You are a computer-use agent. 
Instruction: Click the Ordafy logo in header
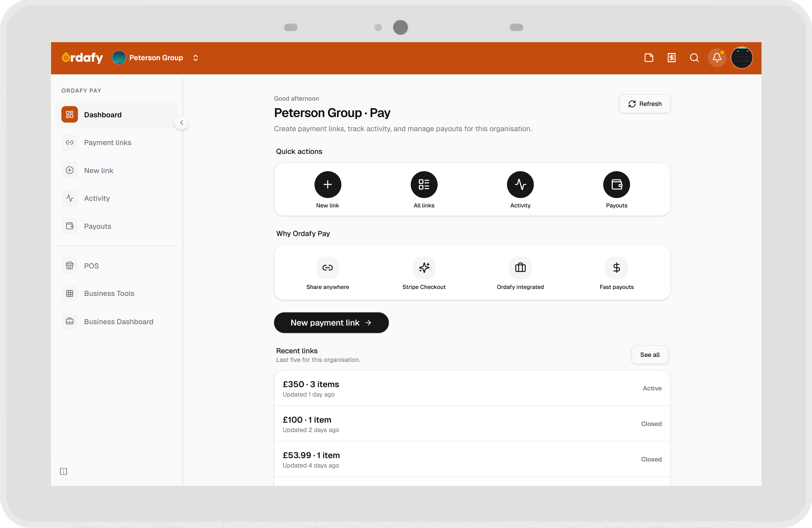click(82, 58)
